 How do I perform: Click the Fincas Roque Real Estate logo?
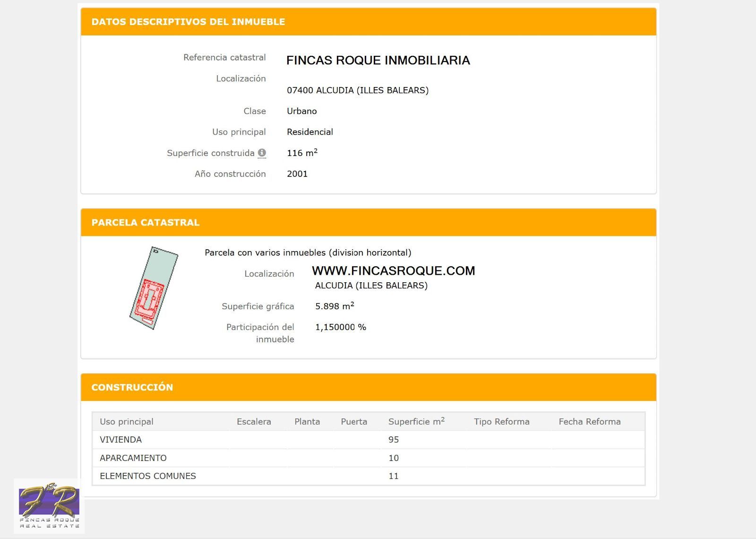pyautogui.click(x=49, y=506)
